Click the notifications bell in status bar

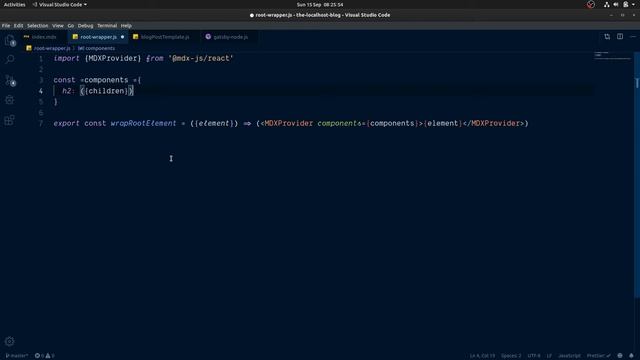631,356
